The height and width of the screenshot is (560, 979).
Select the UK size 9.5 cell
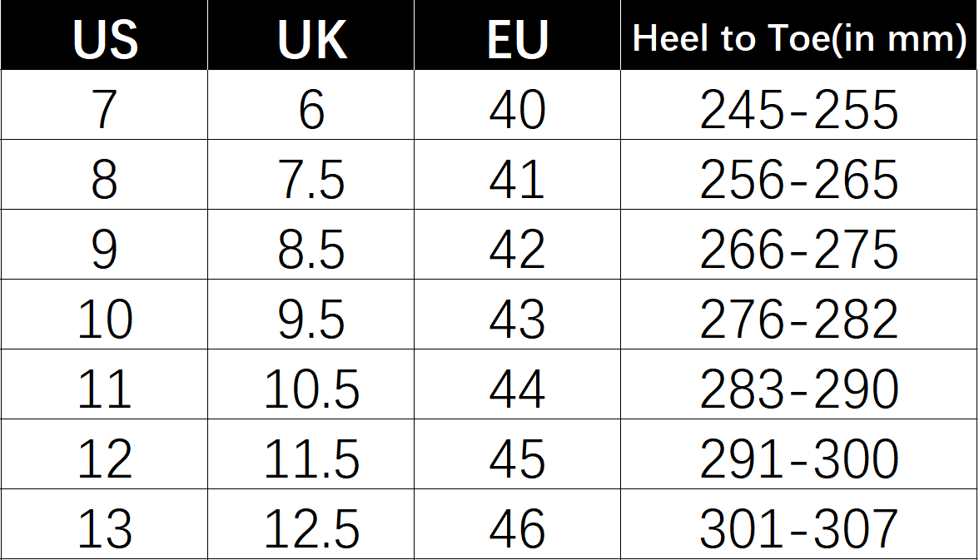coord(311,315)
